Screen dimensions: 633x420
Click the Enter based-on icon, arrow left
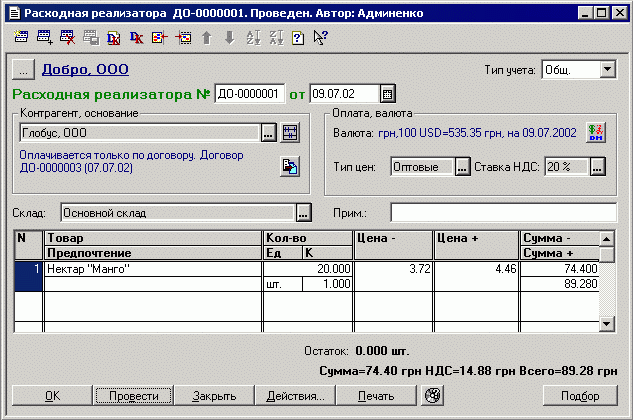pos(183,38)
